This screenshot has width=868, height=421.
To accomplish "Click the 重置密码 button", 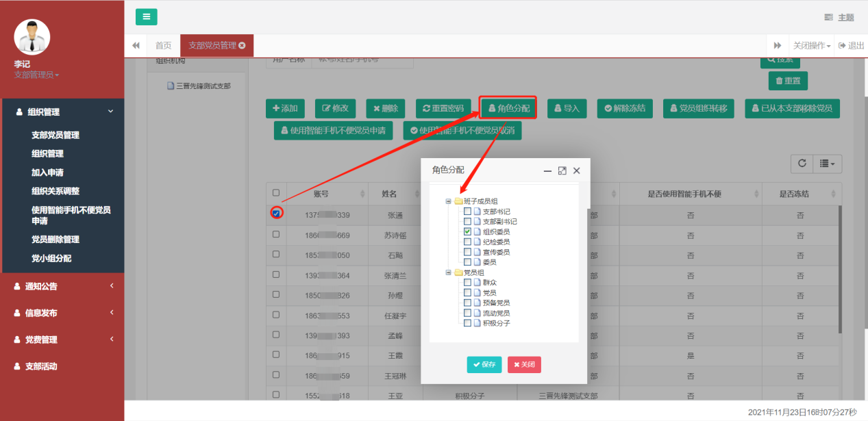I will pyautogui.click(x=443, y=108).
